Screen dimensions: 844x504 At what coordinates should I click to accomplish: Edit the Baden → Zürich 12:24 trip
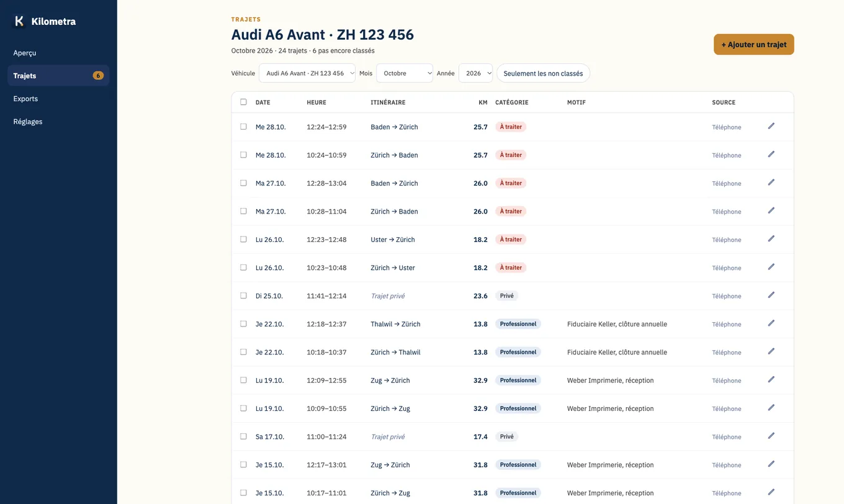pyautogui.click(x=771, y=126)
